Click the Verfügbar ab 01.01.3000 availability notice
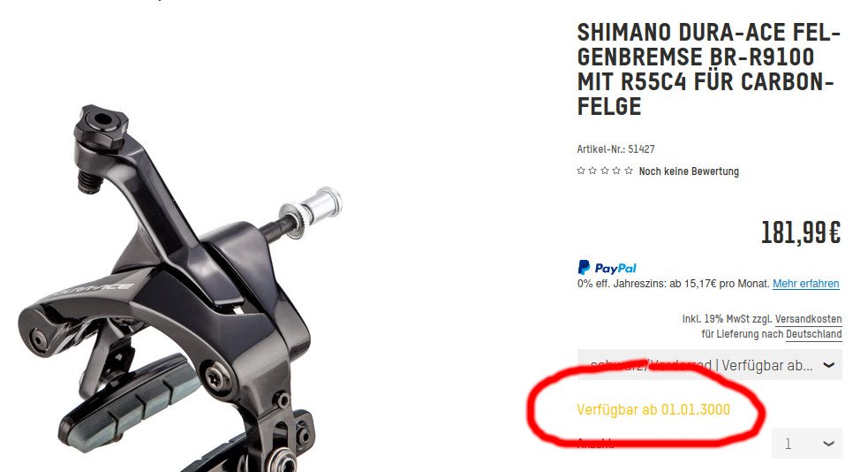This screenshot has width=868, height=472. 653,409
